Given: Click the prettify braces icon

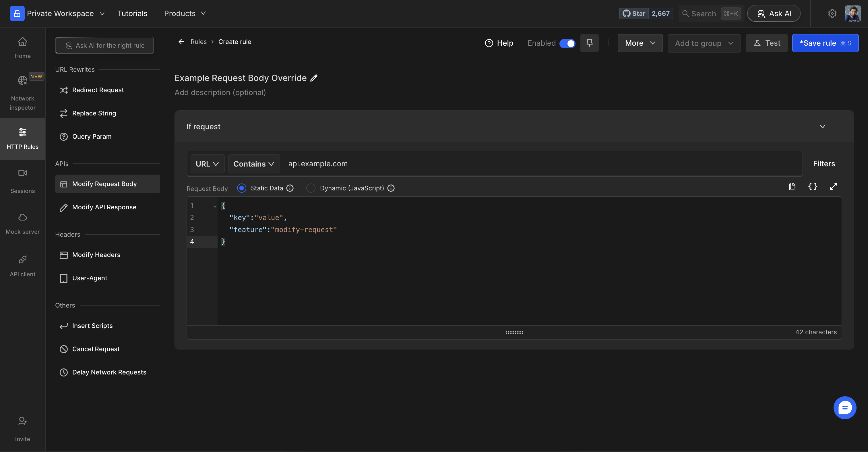Looking at the screenshot, I should (813, 186).
